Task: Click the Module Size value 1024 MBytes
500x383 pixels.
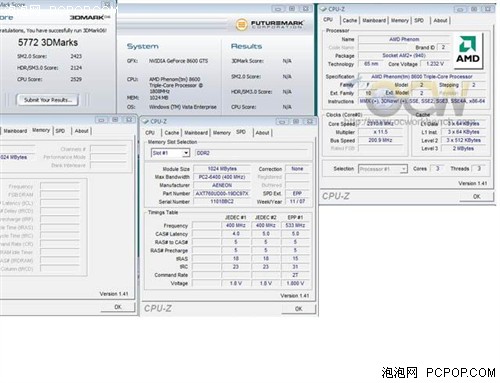Action: tap(222, 169)
